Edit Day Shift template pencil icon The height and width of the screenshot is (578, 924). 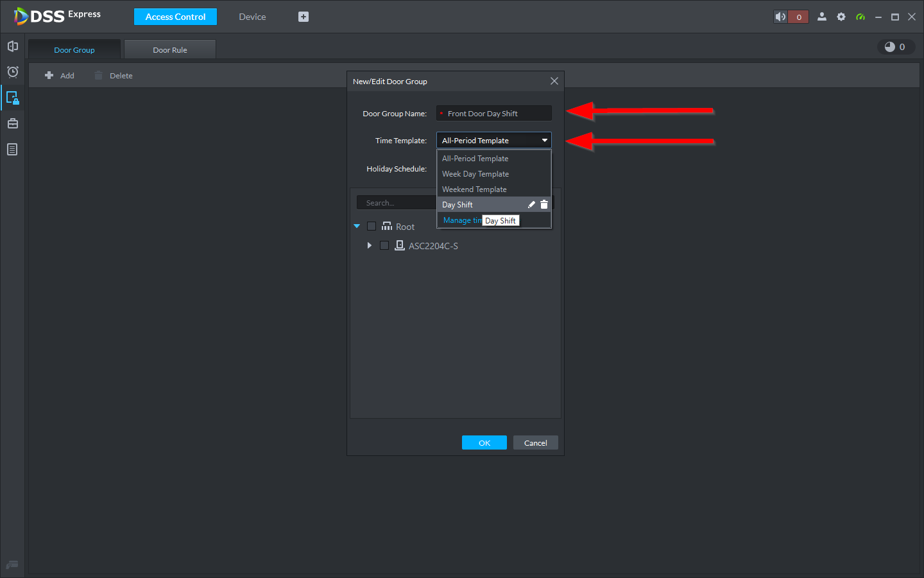[531, 205]
